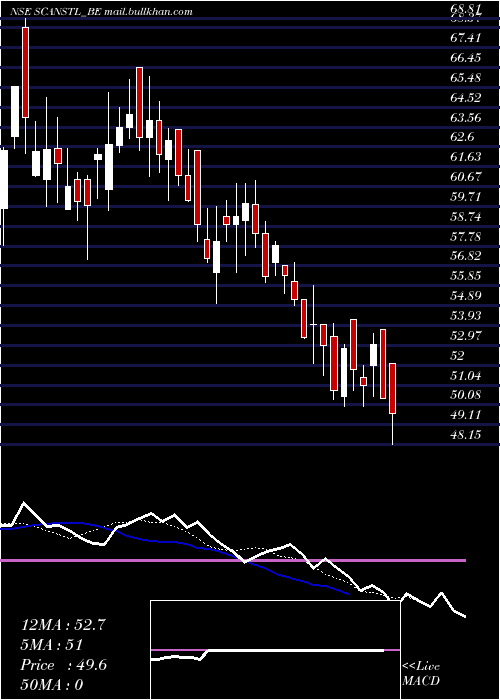Click the 55.85 price axis label
Screen dimensions: 500x700
[x=466, y=276]
